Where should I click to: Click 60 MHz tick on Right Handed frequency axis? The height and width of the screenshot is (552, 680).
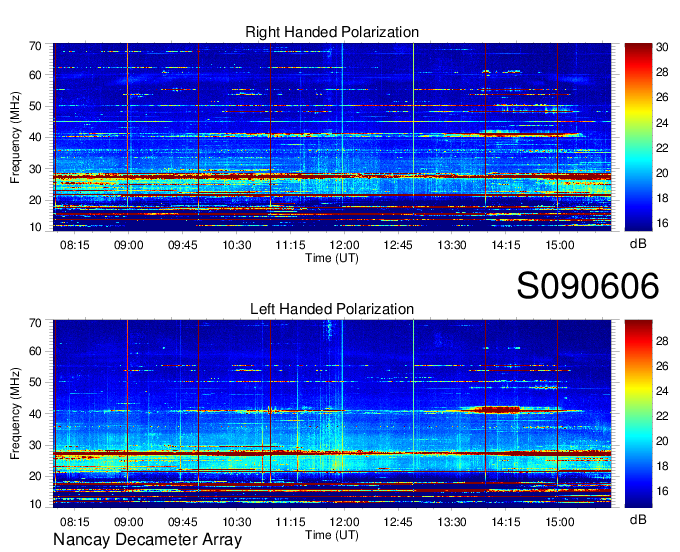(x=35, y=75)
